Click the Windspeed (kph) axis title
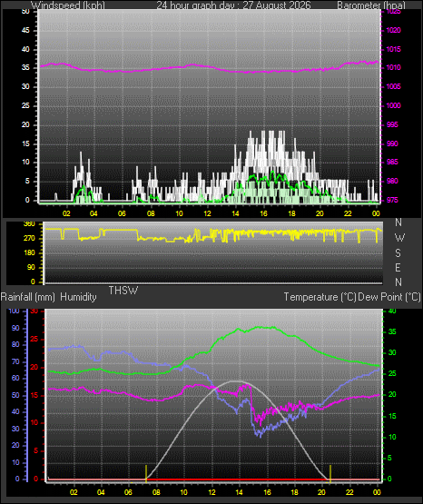Screen dimensions: 423x504 click(68, 5)
